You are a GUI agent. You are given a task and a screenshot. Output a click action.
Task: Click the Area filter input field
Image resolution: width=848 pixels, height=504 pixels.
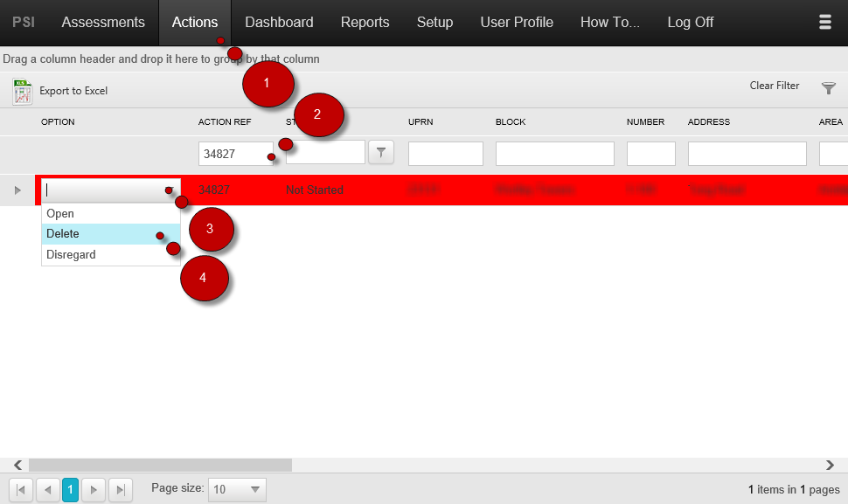coord(833,154)
